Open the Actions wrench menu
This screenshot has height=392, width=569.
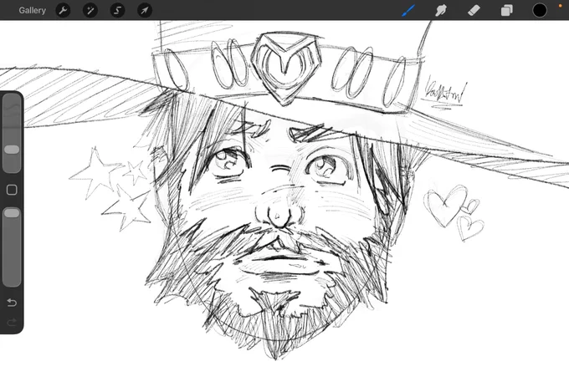(x=63, y=10)
